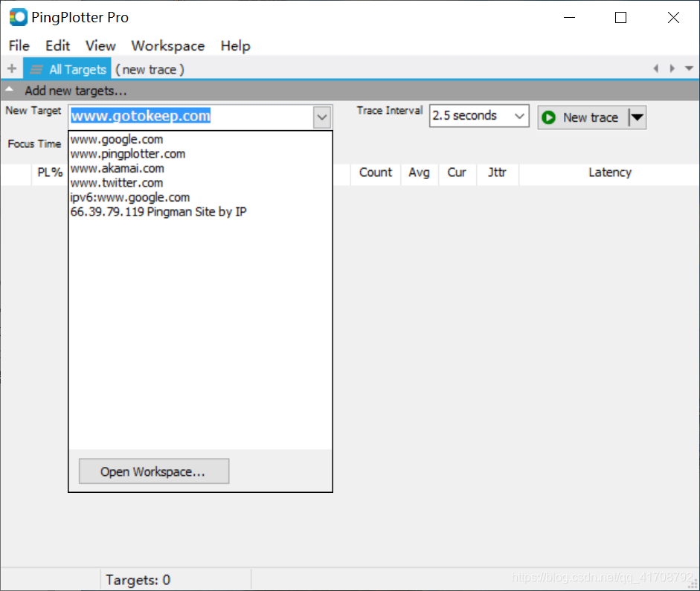Open the Edit menu

tap(57, 46)
